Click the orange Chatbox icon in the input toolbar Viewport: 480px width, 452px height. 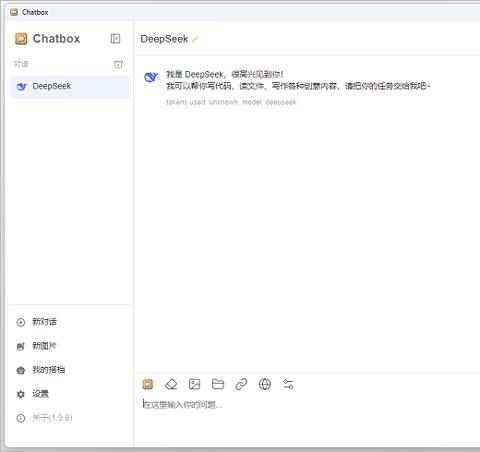coord(148,384)
